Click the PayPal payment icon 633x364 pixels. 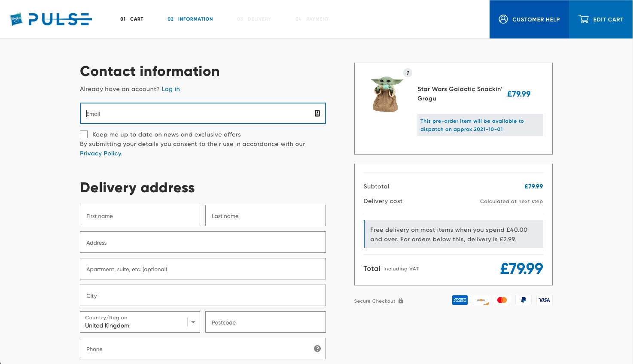click(x=523, y=300)
